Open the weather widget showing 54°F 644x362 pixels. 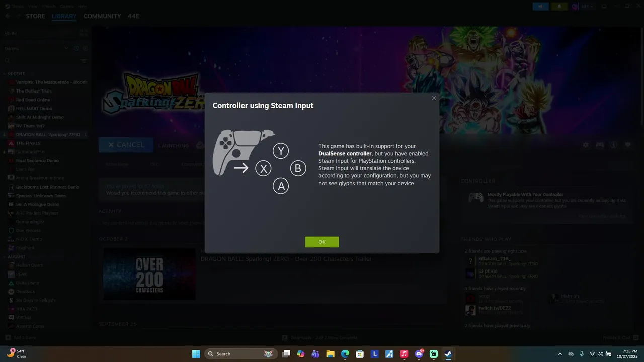[16, 353]
